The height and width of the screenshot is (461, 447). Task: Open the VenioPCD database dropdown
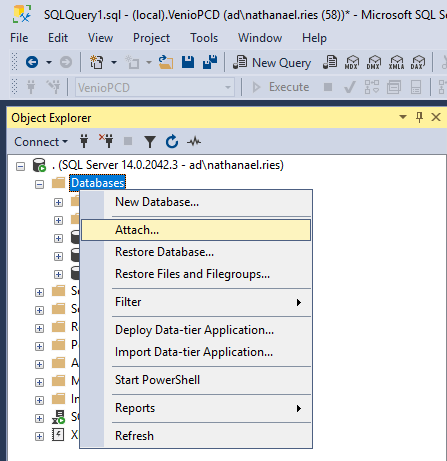[155, 88]
